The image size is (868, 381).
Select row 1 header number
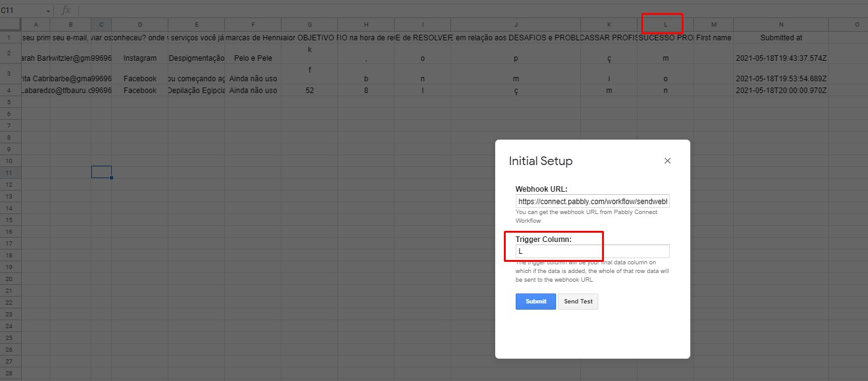(x=11, y=37)
